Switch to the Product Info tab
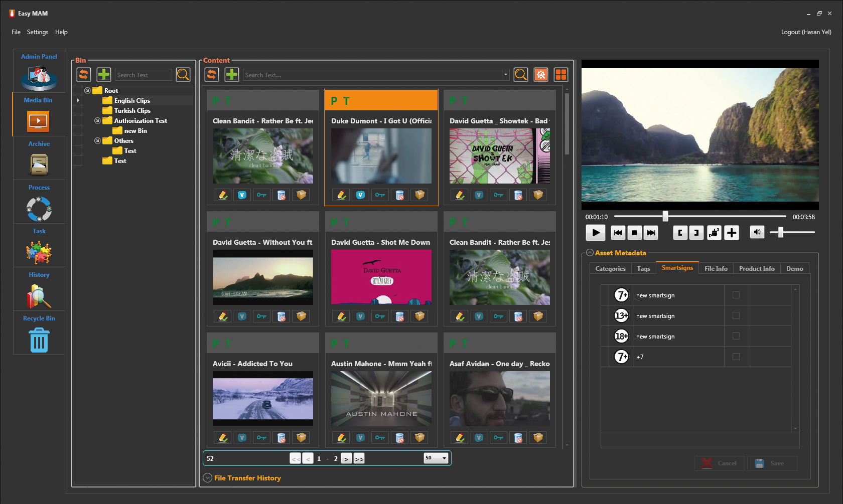Viewport: 843px width, 504px height. [757, 269]
